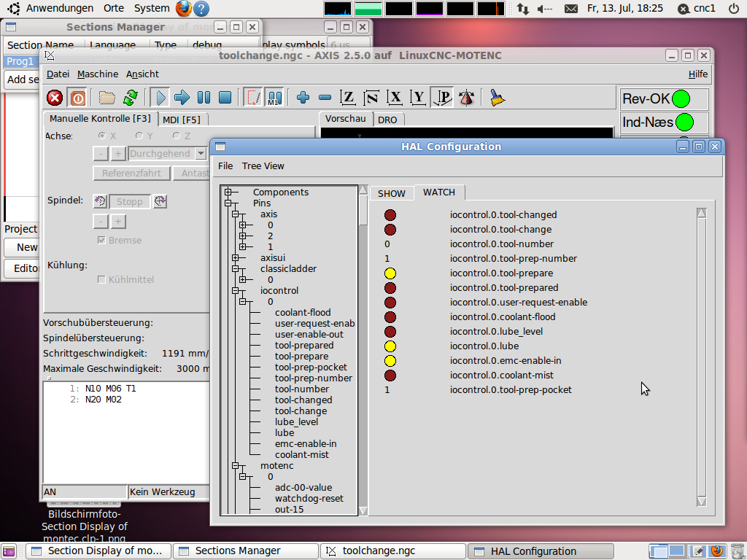
Task: Toggle block delete skip lines icon
Action: tap(253, 98)
